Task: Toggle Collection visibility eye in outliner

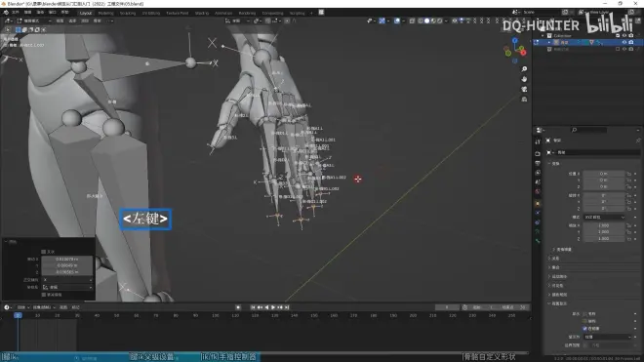Action: [x=624, y=36]
